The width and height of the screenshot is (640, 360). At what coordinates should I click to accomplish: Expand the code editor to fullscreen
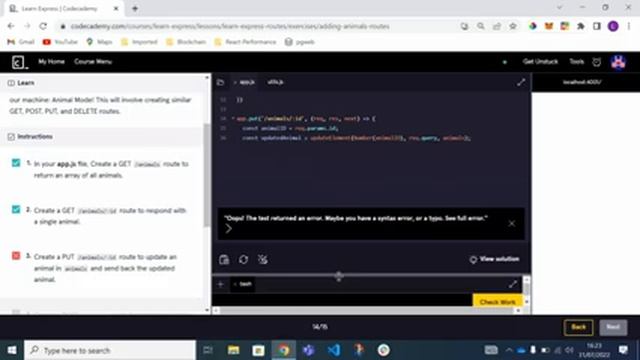[521, 82]
